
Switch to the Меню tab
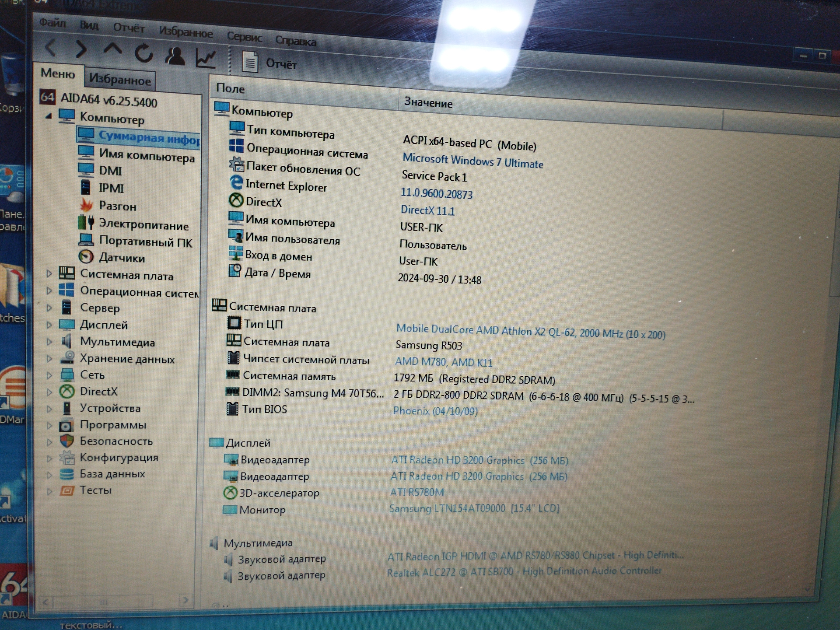click(x=58, y=73)
